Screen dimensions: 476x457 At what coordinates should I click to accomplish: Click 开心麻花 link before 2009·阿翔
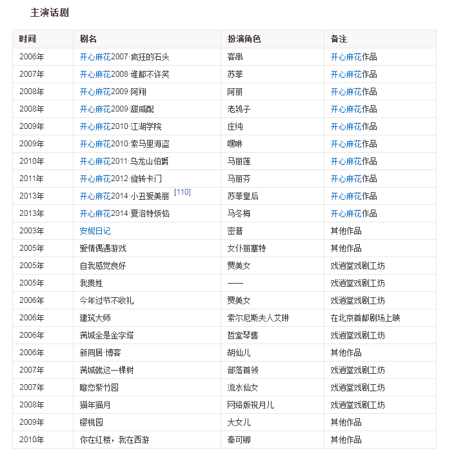pyautogui.click(x=95, y=92)
